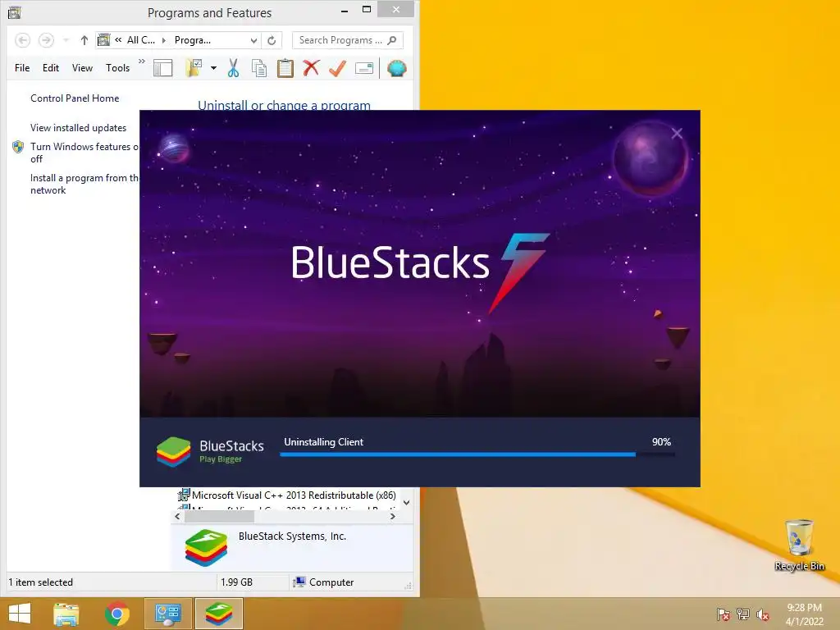Click the Rename toolbar icon
This screenshot has width=840, height=630.
coord(363,68)
